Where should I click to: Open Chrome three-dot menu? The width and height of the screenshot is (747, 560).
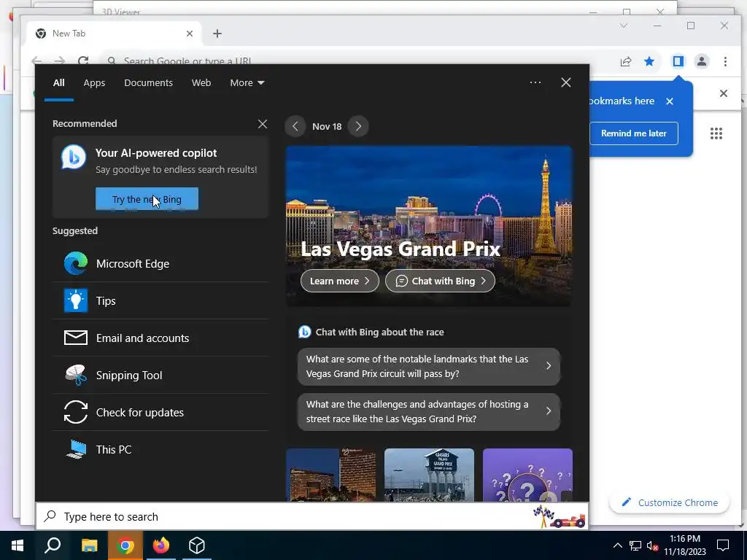[725, 61]
